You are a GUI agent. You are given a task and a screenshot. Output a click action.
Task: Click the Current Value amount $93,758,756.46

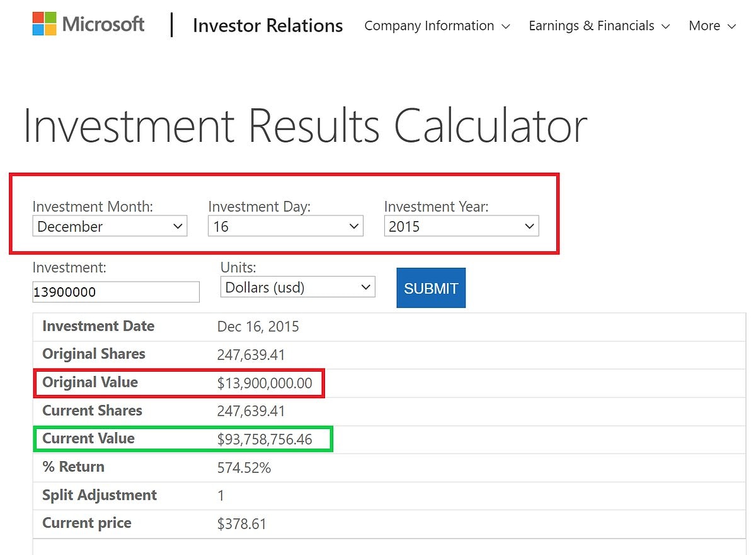(265, 439)
